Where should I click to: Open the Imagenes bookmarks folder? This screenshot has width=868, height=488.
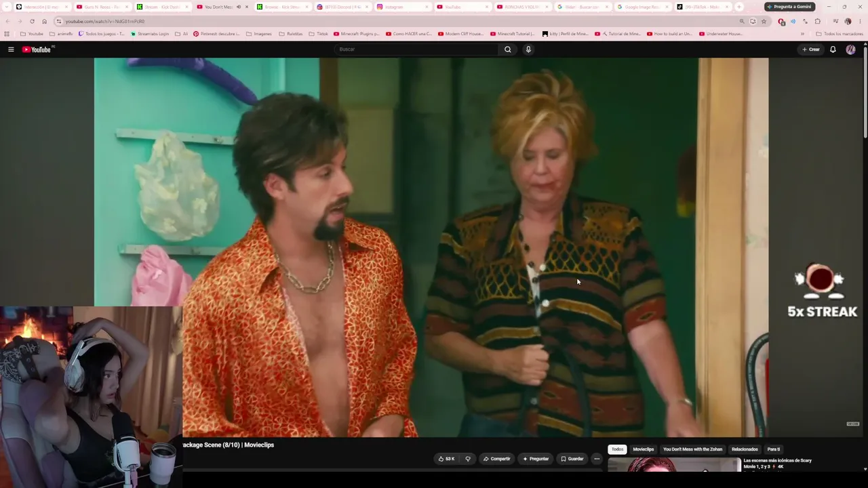point(258,34)
